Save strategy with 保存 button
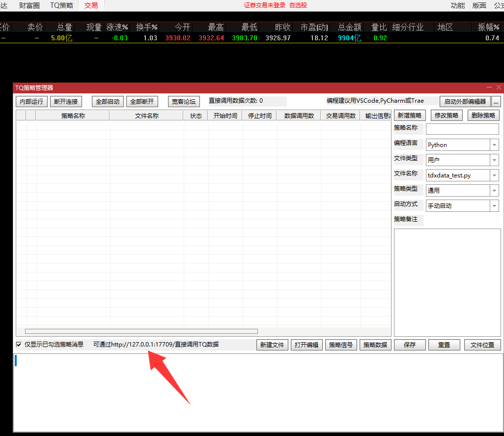504x436 pixels. 410,345
